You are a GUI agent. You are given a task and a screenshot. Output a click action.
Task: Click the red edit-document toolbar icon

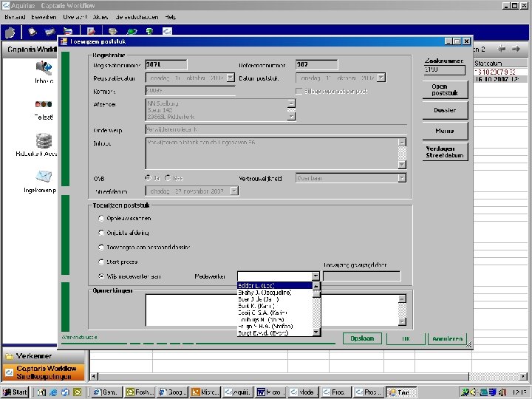click(91, 32)
